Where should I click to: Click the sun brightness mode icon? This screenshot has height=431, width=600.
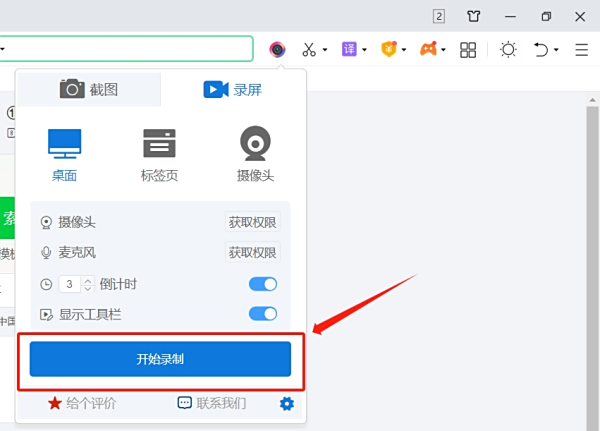508,50
